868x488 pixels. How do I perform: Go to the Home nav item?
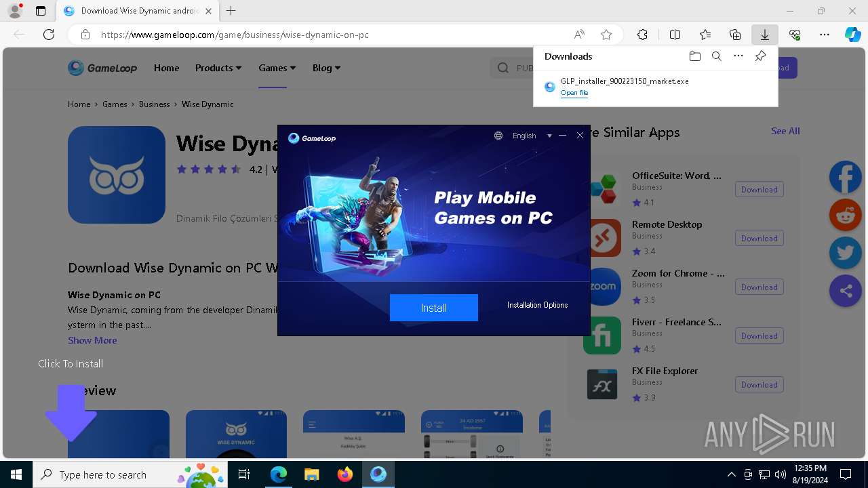(x=166, y=68)
